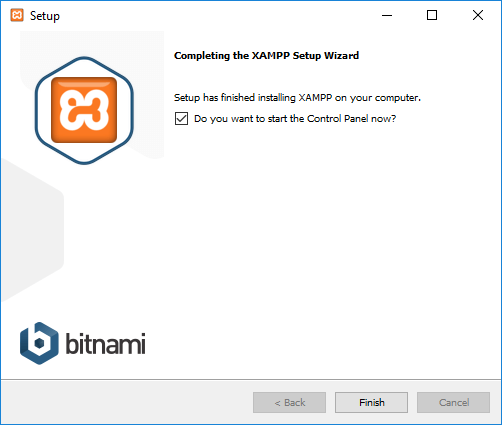
Task: Uncheck the start Control Panel checkbox
Action: tap(181, 119)
